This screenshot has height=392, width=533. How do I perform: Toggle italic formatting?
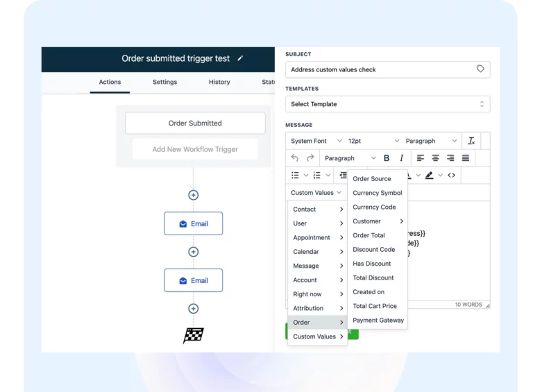pos(401,158)
